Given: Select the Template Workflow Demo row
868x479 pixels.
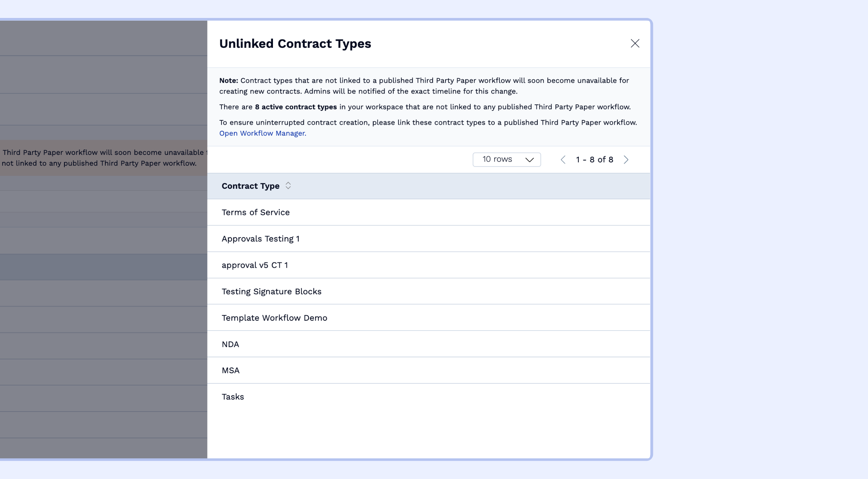Looking at the screenshot, I should [x=274, y=318].
